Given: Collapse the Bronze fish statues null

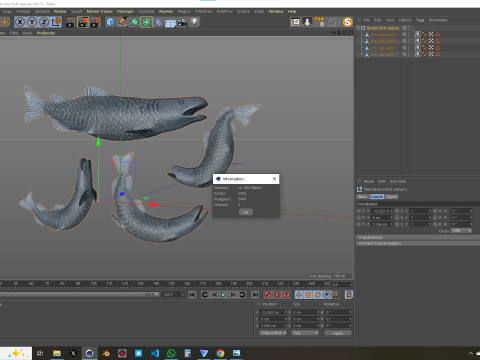Looking at the screenshot, I should click(x=358, y=28).
